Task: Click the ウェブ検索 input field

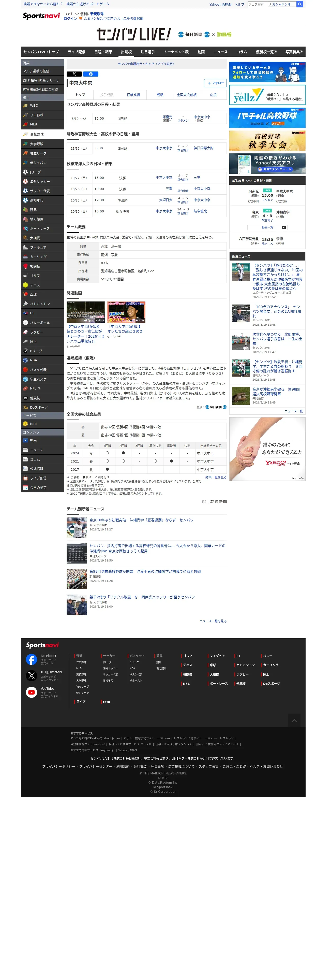Action: [257, 4]
